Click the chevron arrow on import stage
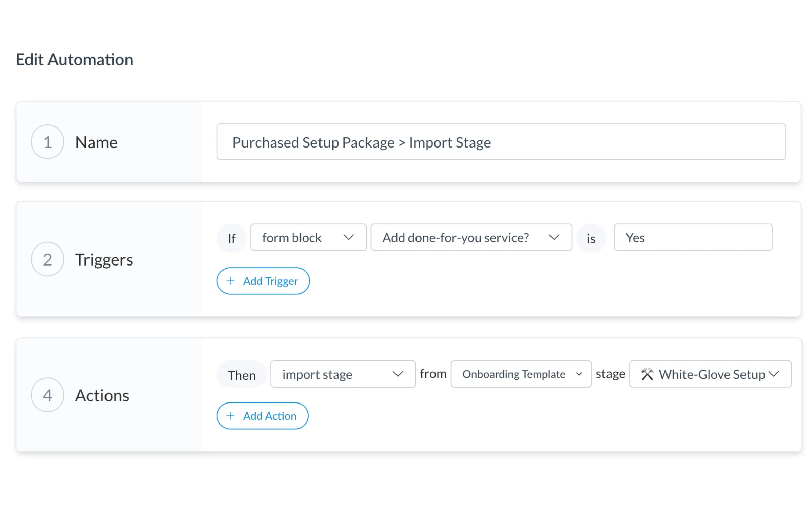The width and height of the screenshot is (812, 531). [x=398, y=374]
